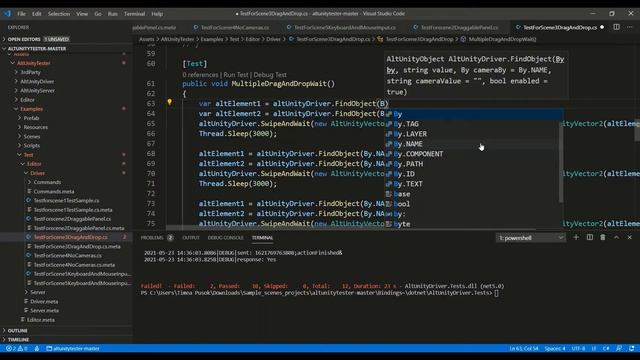Close the terminal panel

629,237
